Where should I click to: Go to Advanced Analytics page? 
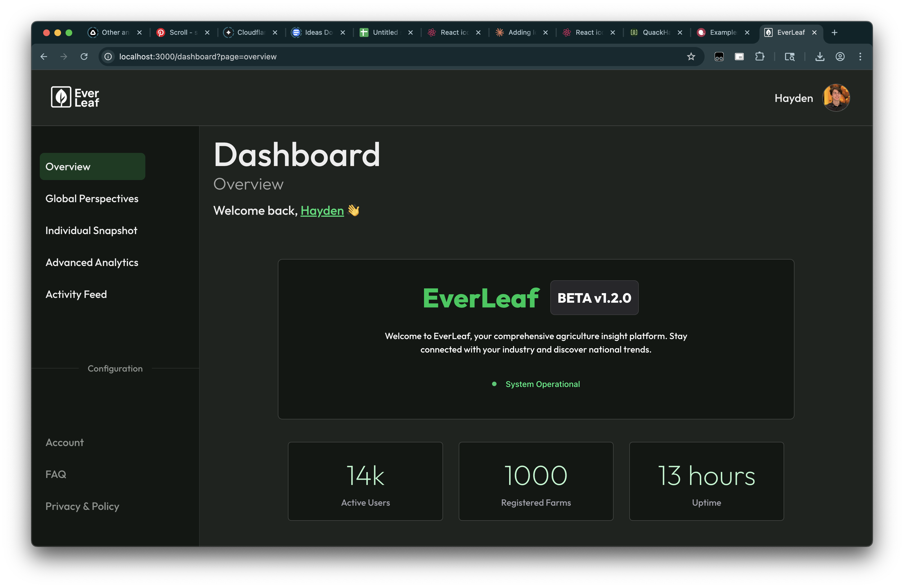click(92, 262)
